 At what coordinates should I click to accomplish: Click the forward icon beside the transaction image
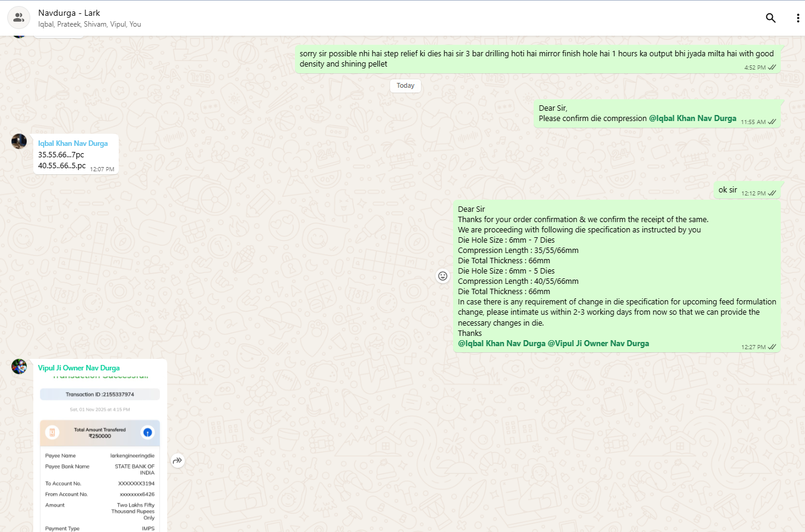177,461
